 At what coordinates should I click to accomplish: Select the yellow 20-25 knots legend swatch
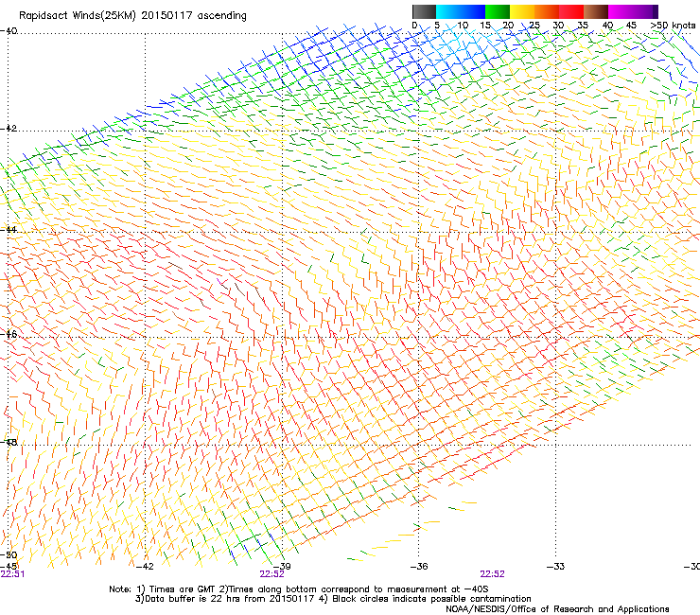(x=522, y=11)
